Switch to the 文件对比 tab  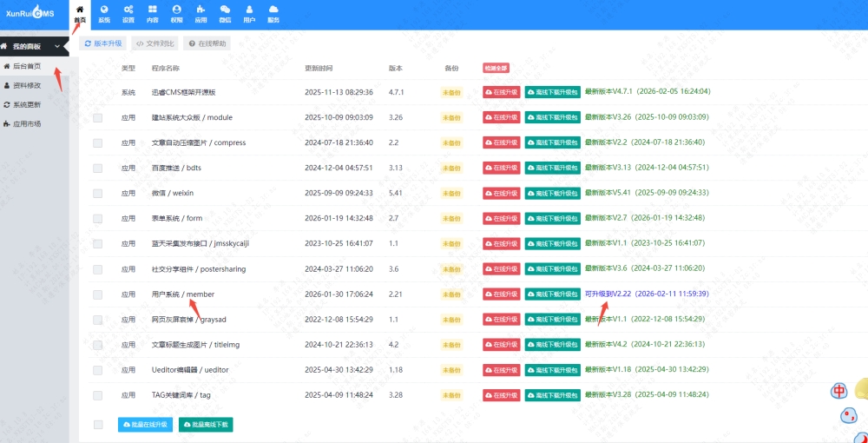[x=155, y=43]
